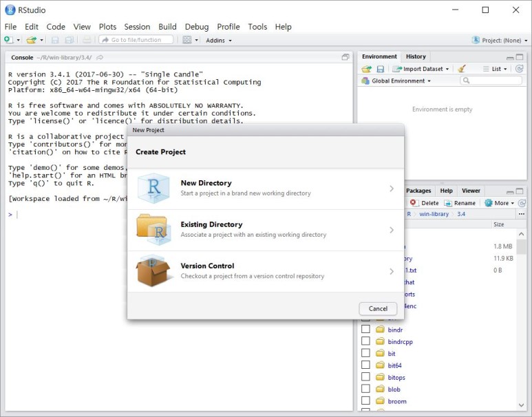Click the Size column header

tap(499, 224)
